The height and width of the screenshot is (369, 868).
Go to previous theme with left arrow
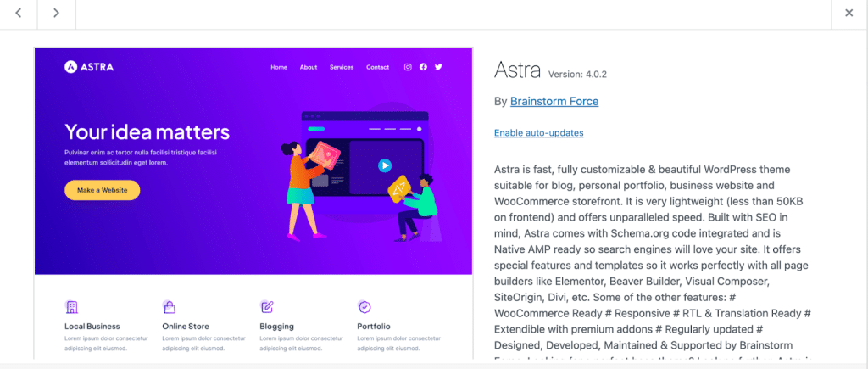[19, 14]
